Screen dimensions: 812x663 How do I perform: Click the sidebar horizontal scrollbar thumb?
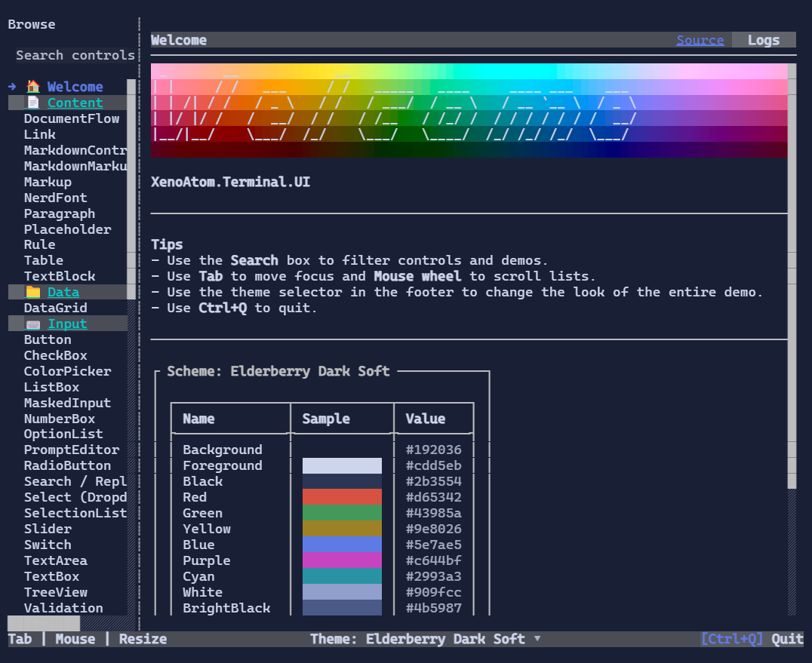44,623
